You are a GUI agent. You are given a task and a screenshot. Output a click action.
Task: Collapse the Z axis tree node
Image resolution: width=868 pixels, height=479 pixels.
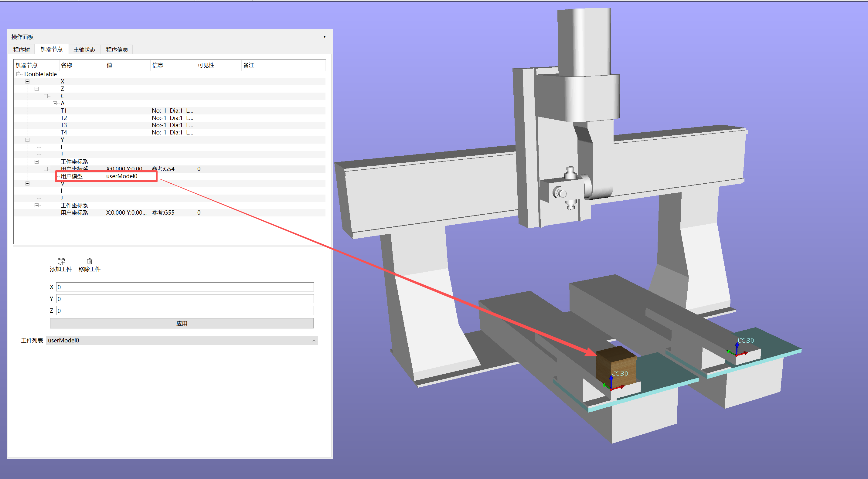pos(37,89)
